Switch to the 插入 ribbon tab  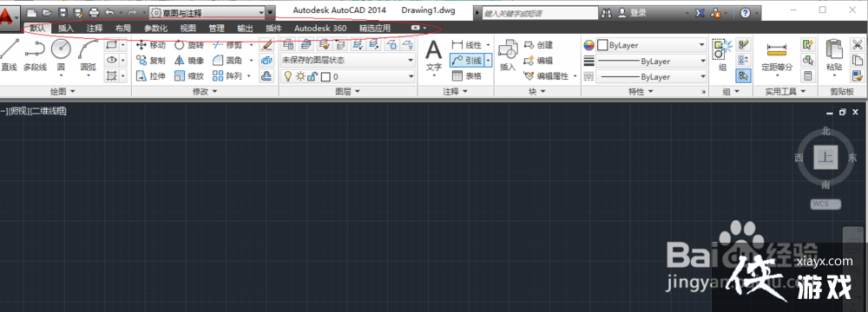[x=66, y=28]
